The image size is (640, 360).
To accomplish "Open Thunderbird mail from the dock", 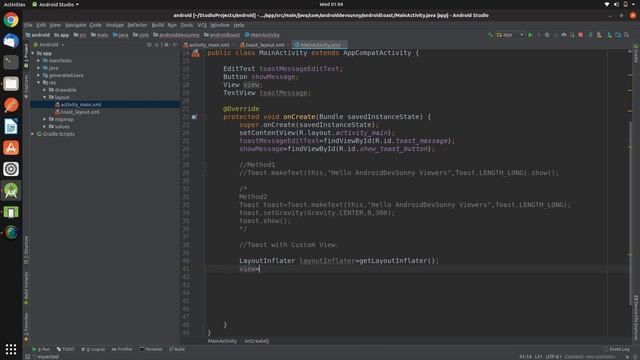I will tap(11, 41).
